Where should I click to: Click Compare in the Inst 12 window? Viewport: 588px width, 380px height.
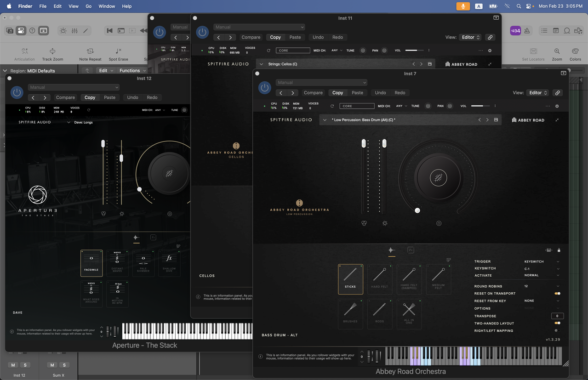coord(65,97)
